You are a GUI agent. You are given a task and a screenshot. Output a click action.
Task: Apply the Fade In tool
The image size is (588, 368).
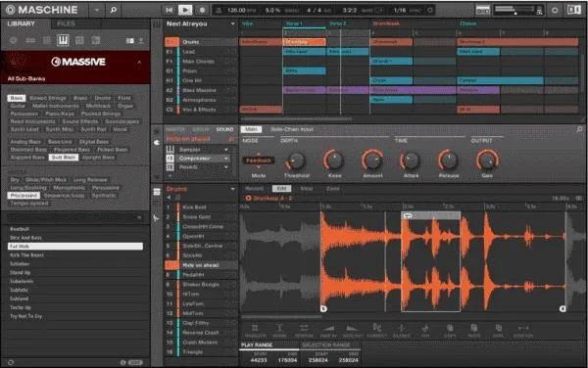(x=328, y=331)
